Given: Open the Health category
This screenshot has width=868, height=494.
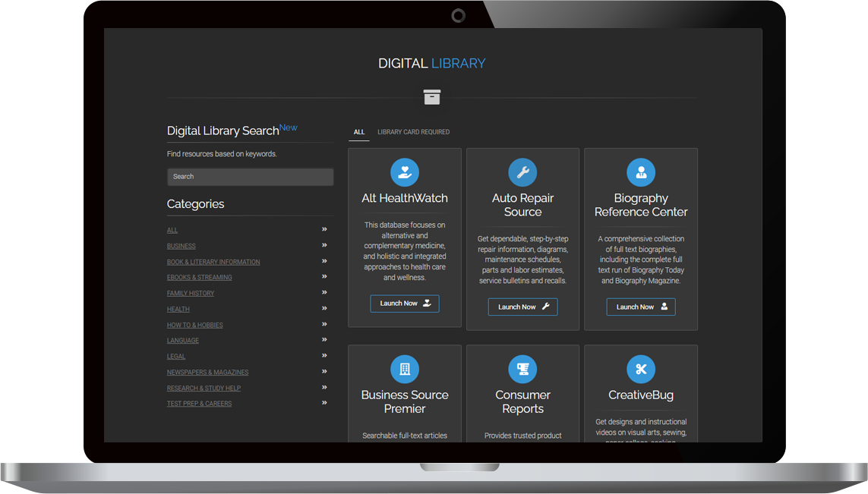Looking at the screenshot, I should pyautogui.click(x=178, y=310).
